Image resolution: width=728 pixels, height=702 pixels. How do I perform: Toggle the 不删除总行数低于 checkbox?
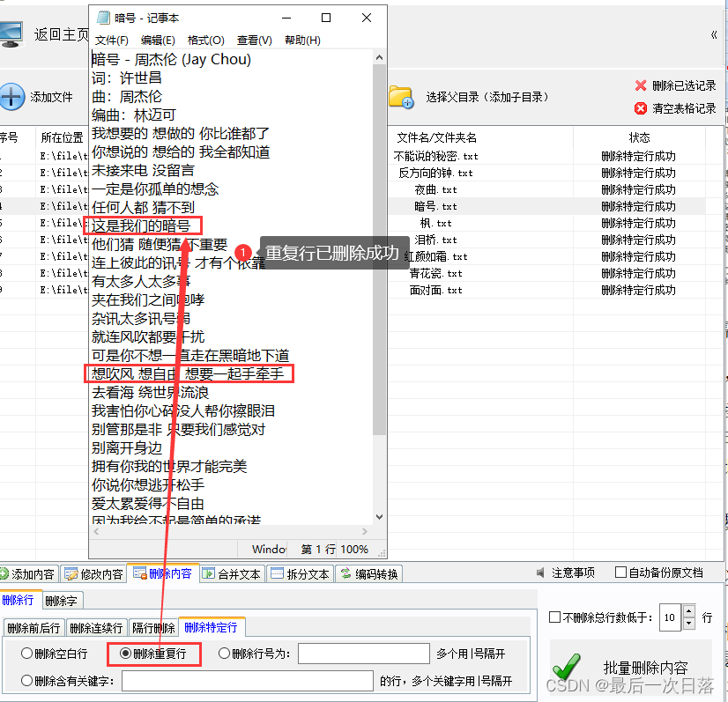tap(555, 617)
